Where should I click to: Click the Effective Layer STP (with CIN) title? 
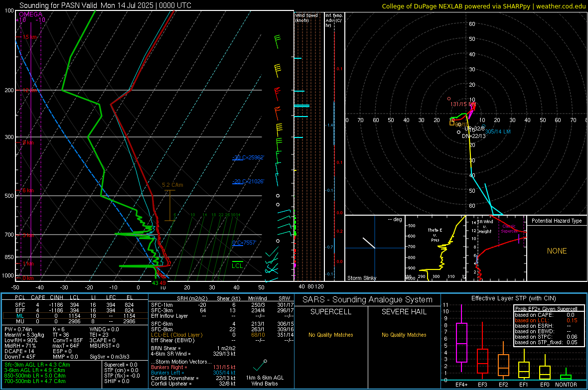coord(513,298)
